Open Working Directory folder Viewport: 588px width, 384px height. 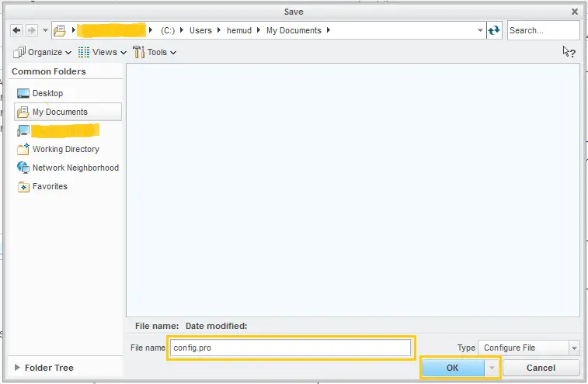pyautogui.click(x=65, y=149)
